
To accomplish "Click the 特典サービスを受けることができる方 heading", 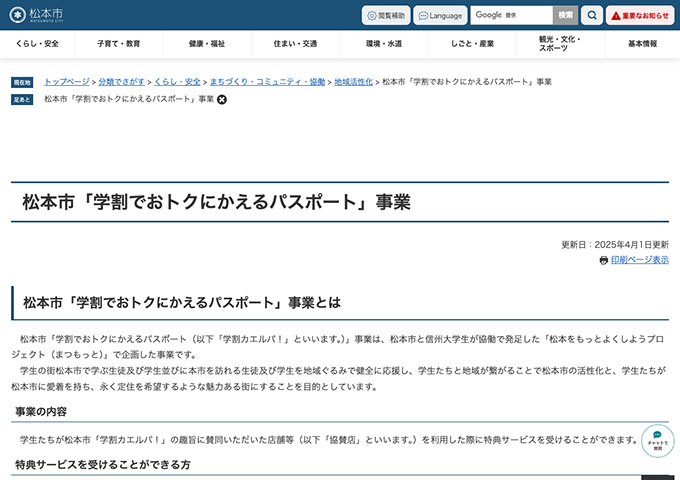I will pos(103,465).
